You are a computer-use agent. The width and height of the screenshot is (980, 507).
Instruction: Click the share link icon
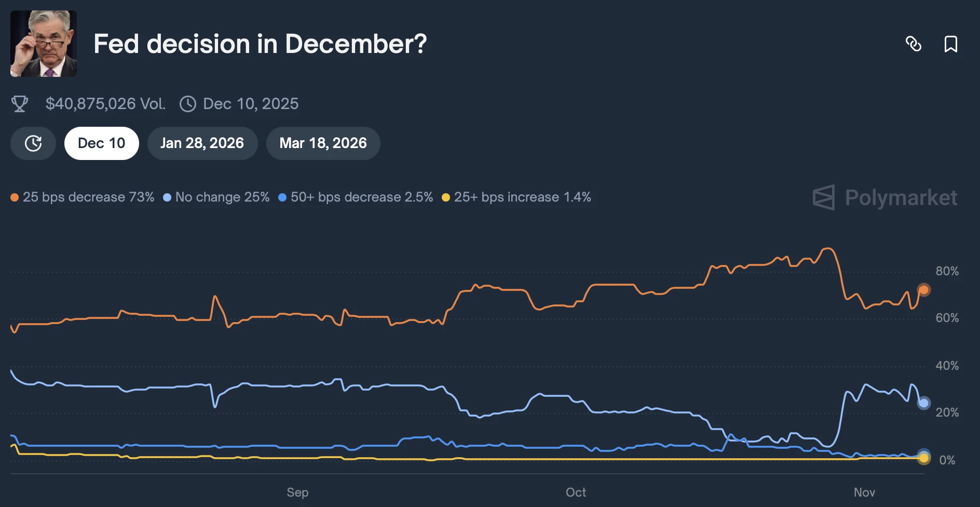[914, 45]
